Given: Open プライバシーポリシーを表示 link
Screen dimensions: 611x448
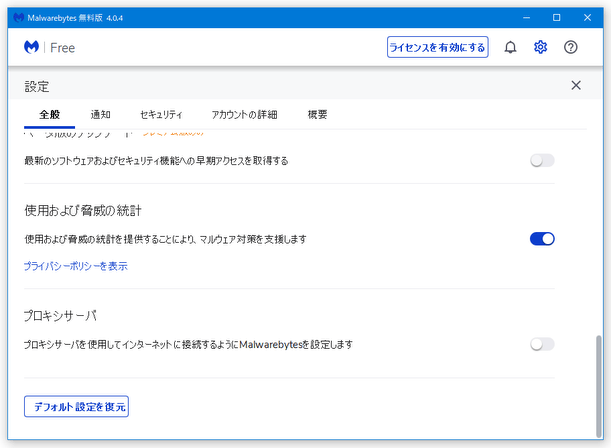Looking at the screenshot, I should pyautogui.click(x=76, y=266).
